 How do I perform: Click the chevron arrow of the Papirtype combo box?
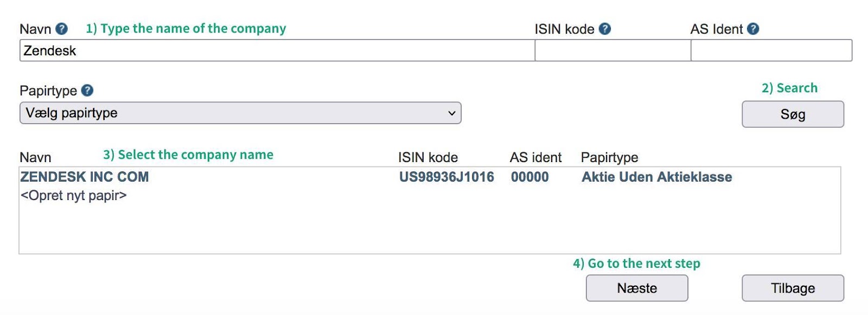[x=451, y=113]
